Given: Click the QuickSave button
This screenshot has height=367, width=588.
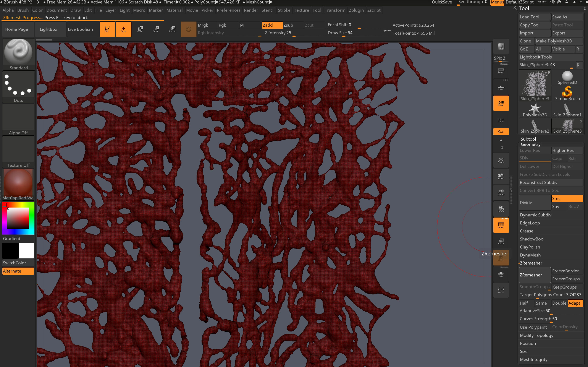Looking at the screenshot, I should (x=442, y=2).
